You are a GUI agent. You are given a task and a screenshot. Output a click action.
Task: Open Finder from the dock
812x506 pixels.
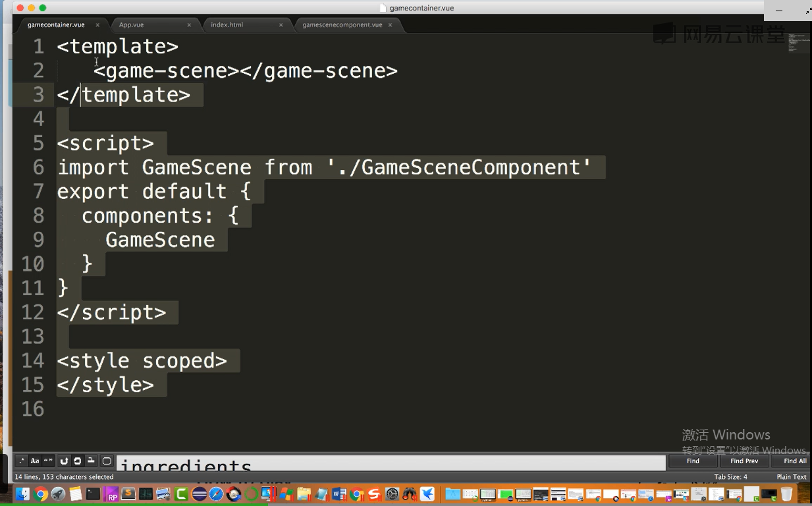point(23,494)
